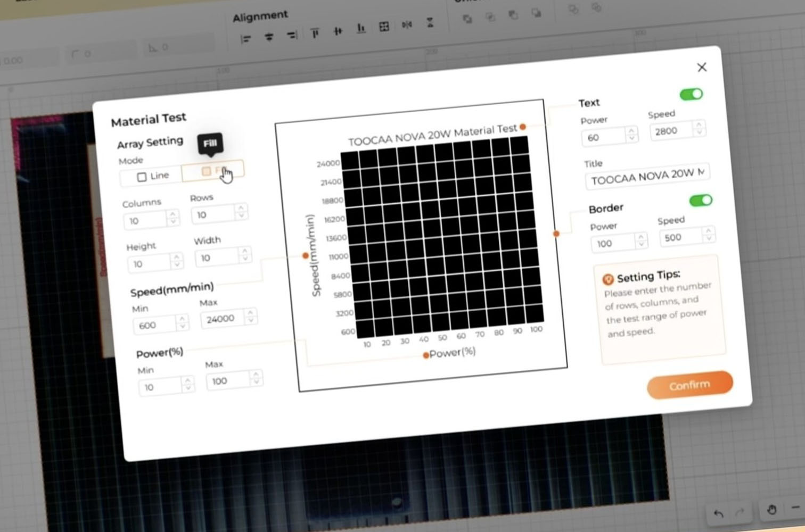Click the align bottom icon
Image resolution: width=805 pixels, height=532 pixels.
361,28
